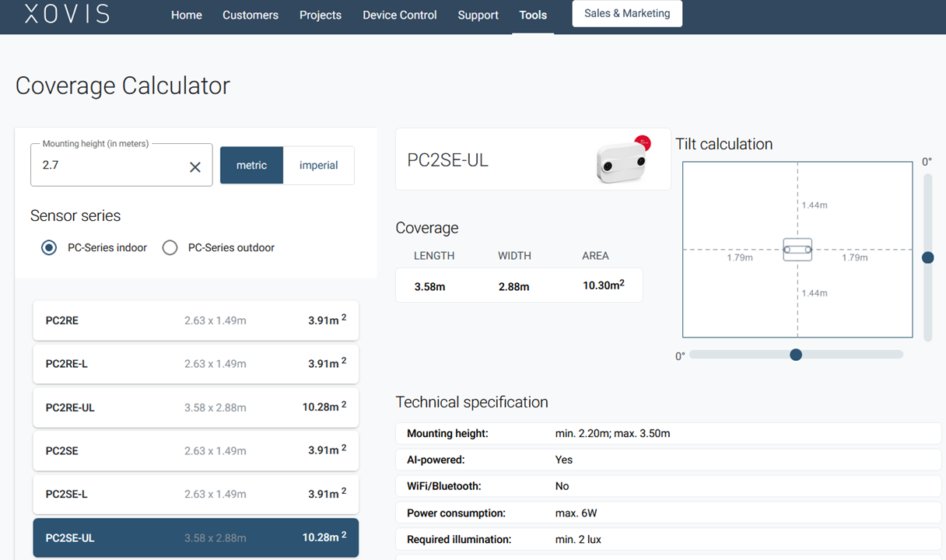Select PC-Series outdoor radio button
This screenshot has height=560, width=946.
click(170, 248)
